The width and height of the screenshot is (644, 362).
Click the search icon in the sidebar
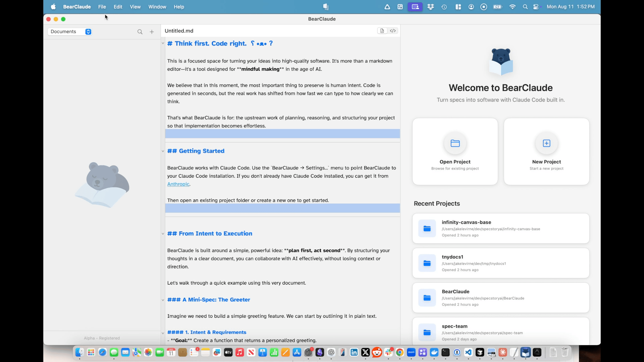(140, 32)
